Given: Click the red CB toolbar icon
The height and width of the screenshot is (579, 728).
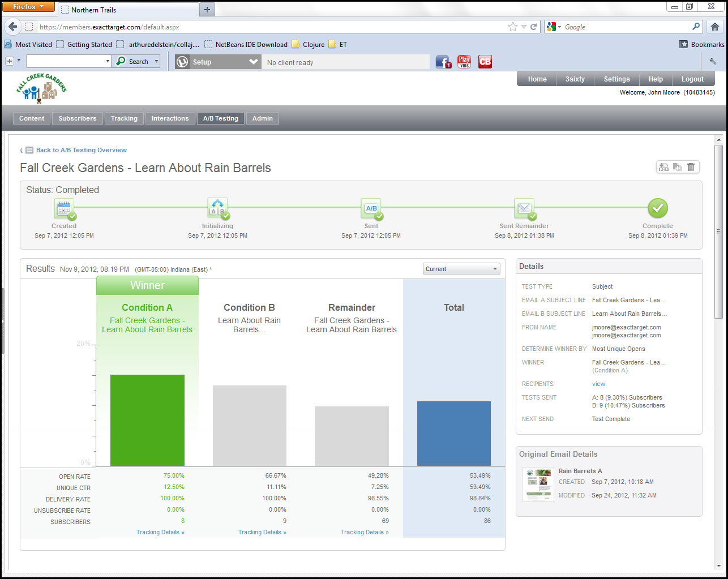Looking at the screenshot, I should (x=485, y=62).
